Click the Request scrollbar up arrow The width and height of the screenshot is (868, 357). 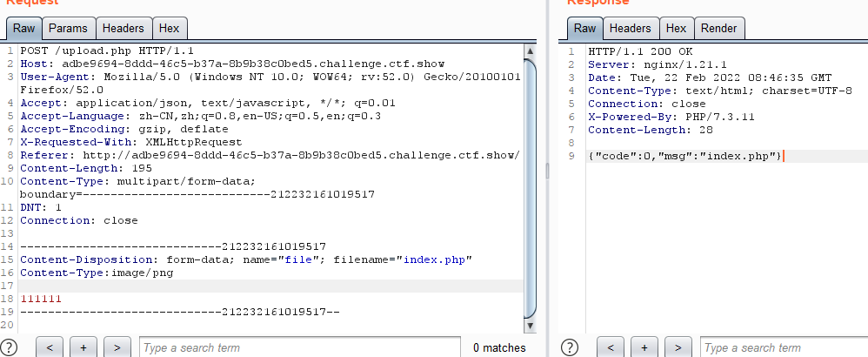coord(530,51)
